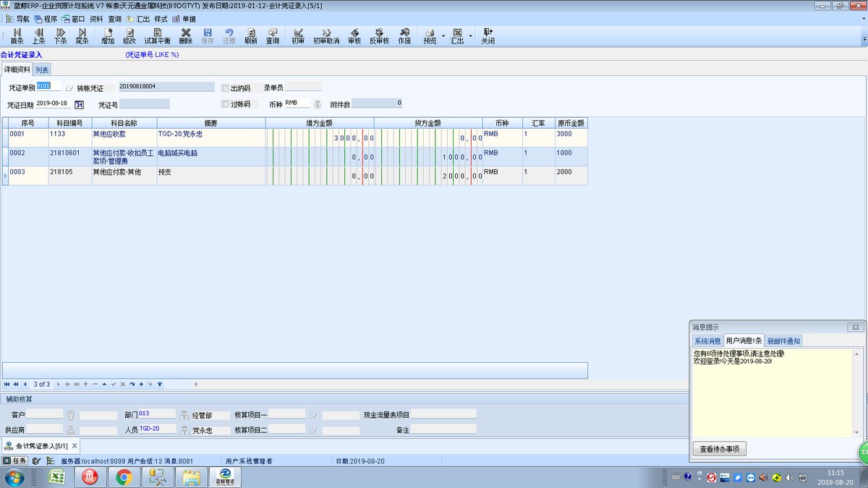Image resolution: width=868 pixels, height=488 pixels.
Task: Open Excel from the Windows taskbar
Action: click(57, 477)
